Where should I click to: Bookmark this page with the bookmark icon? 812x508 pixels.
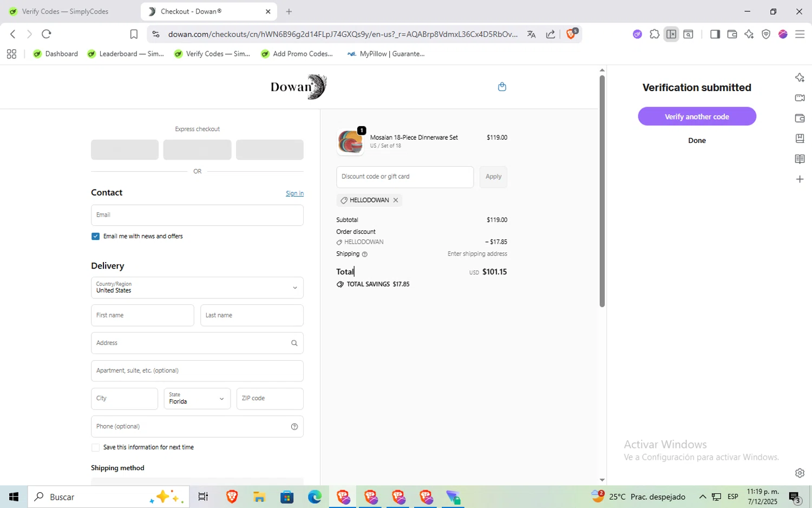pos(134,34)
